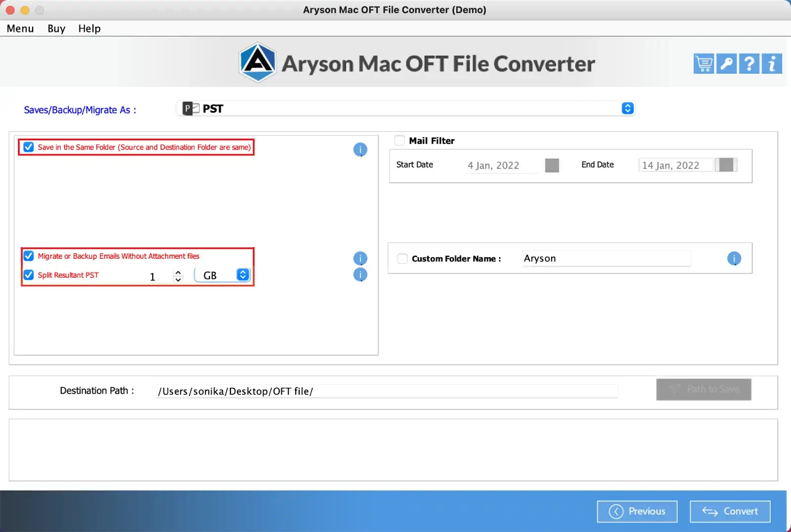The width and height of the screenshot is (791, 532).
Task: Click the Custom Folder Name text field
Action: (x=607, y=258)
